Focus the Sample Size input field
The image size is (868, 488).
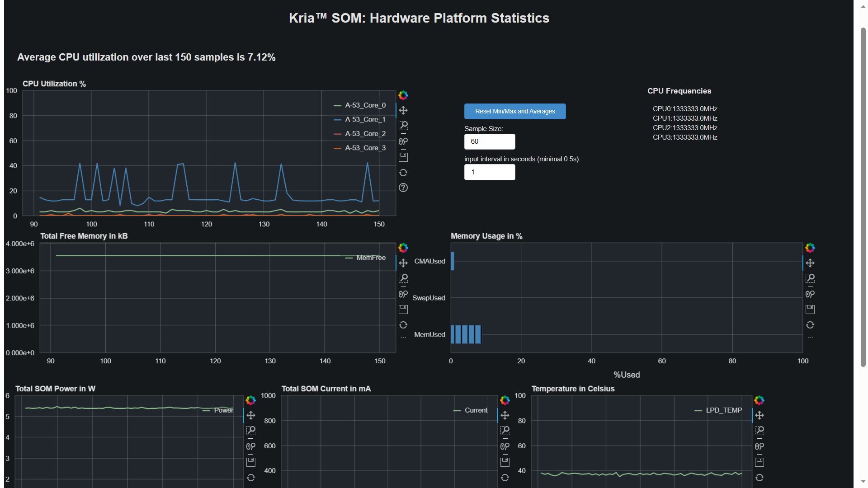pyautogui.click(x=490, y=141)
